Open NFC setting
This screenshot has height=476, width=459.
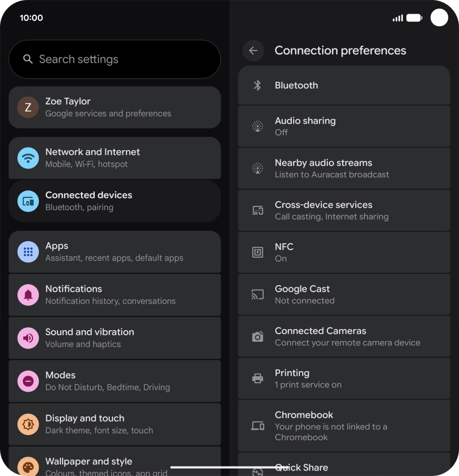coord(344,252)
